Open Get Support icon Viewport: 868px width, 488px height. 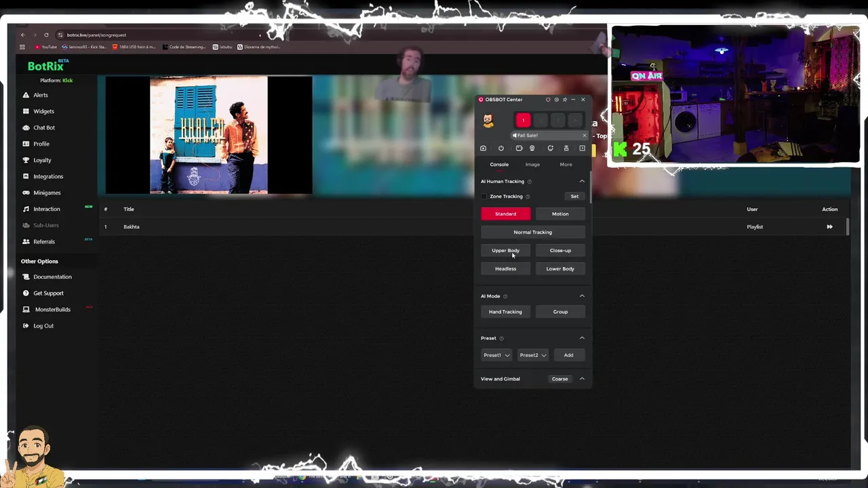pyautogui.click(x=26, y=293)
